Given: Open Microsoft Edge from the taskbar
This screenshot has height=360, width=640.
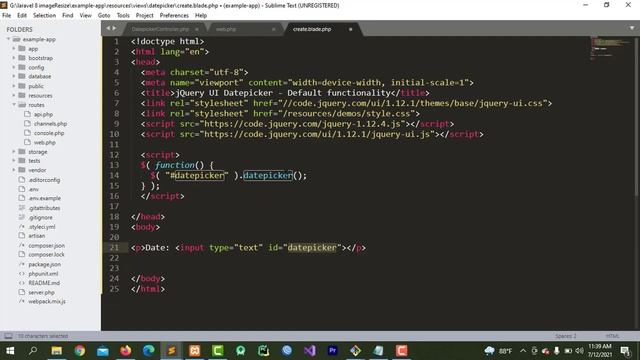Looking at the screenshot, I should point(149,351).
